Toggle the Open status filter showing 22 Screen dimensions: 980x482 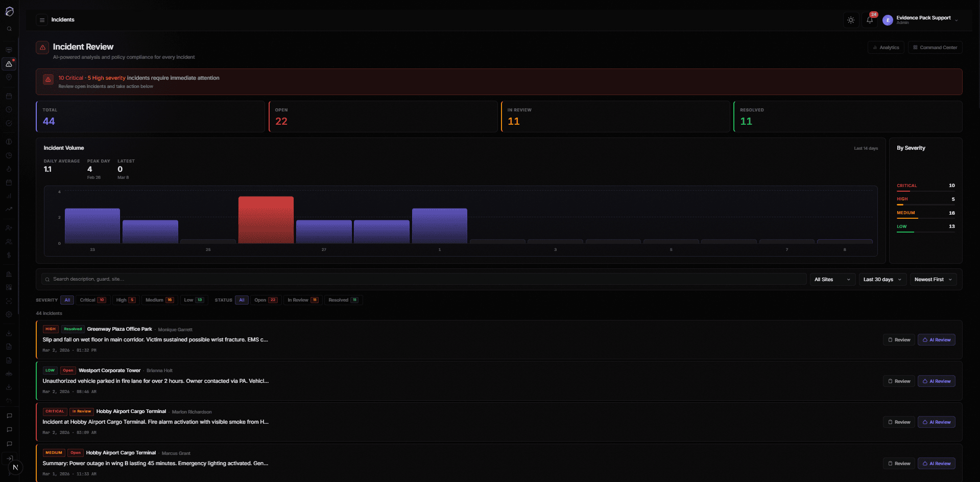point(266,300)
